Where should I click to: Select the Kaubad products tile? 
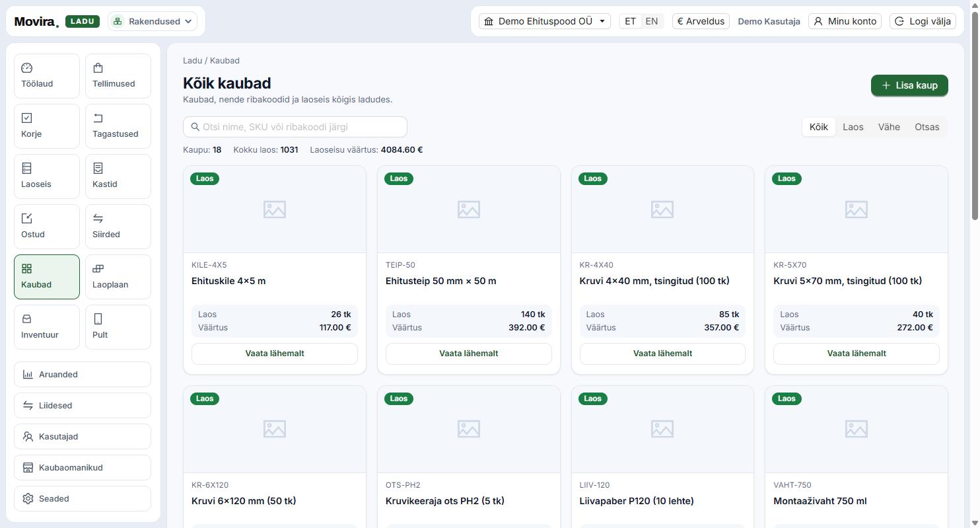[x=47, y=277]
